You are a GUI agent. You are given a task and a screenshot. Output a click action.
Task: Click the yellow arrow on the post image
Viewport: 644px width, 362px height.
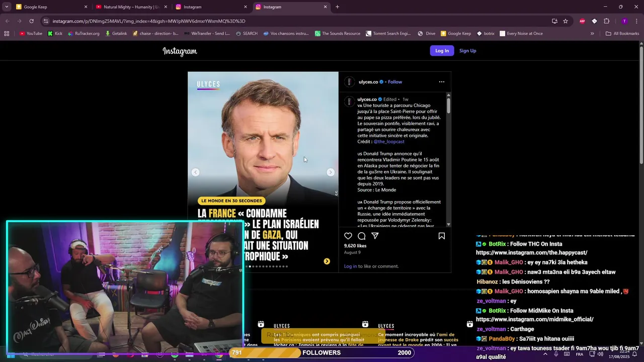pos(327,261)
